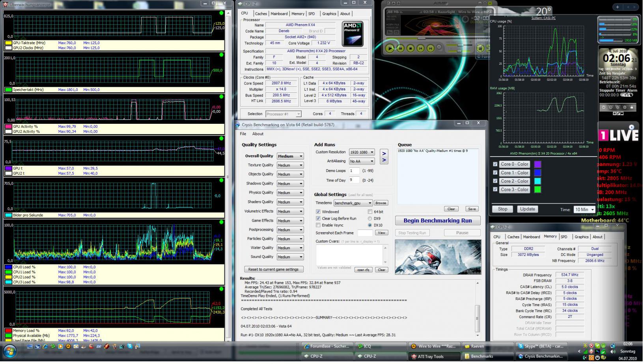Click the volume speaker tray icon
644x364 pixels.
(613, 351)
